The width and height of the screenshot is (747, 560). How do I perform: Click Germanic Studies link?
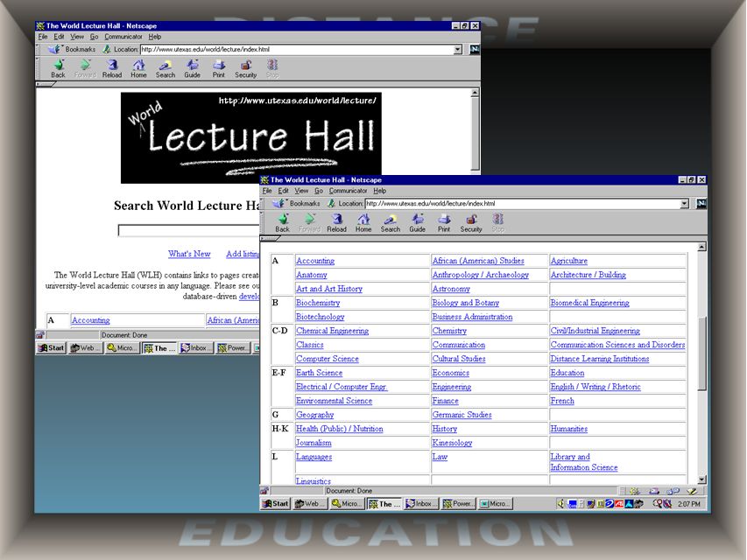[462, 415]
